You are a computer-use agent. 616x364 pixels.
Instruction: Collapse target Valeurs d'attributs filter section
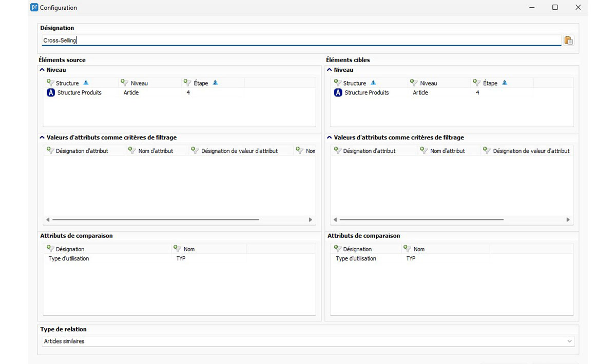point(330,137)
